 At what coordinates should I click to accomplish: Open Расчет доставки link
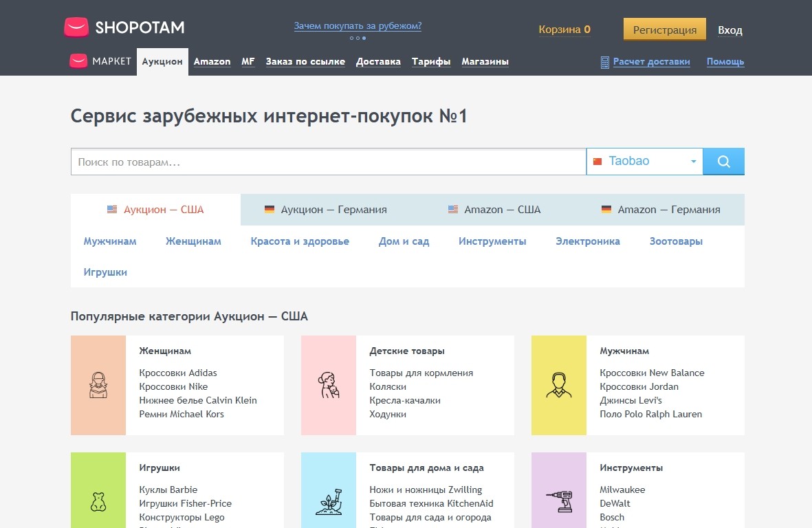tap(652, 62)
